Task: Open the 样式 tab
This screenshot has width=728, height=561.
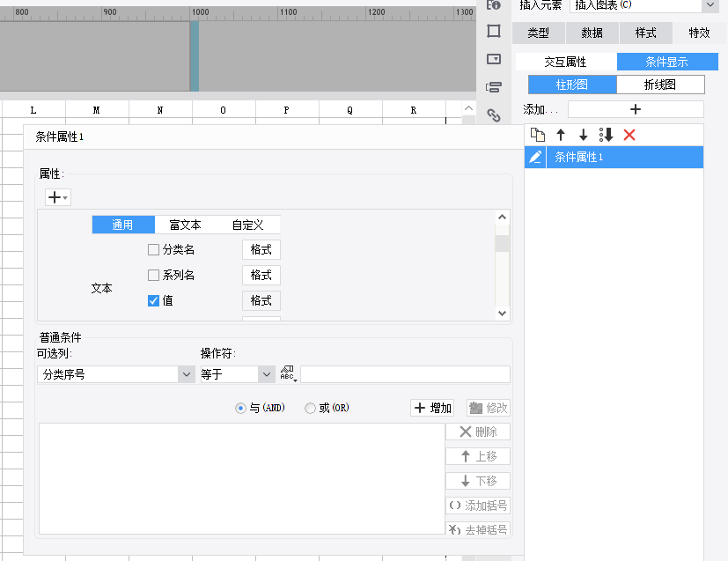Action: [646, 33]
